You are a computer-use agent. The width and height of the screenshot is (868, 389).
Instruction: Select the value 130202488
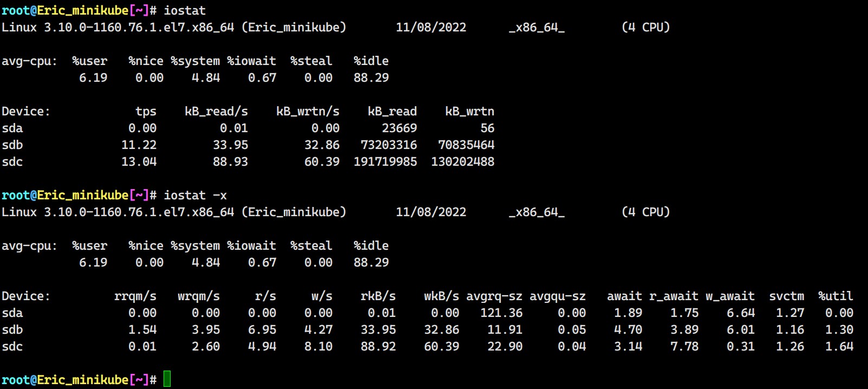tap(462, 162)
